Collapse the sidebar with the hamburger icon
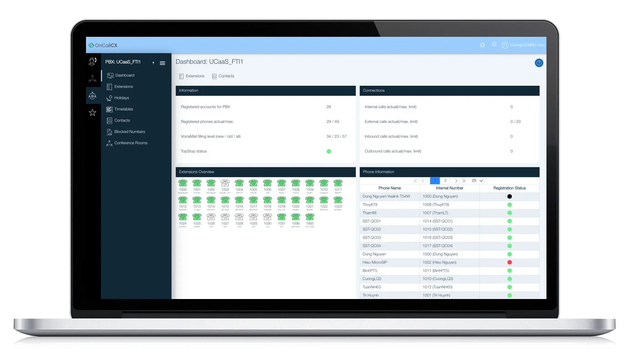 [x=162, y=64]
